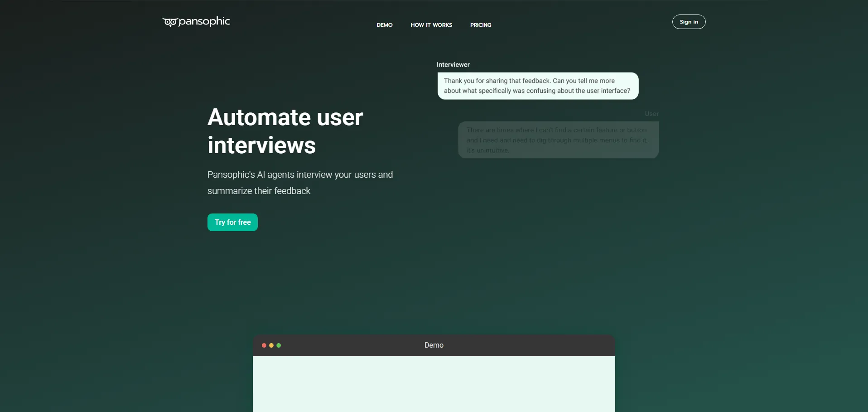Click the faded User label
The width and height of the screenshot is (868, 412).
pos(651,114)
